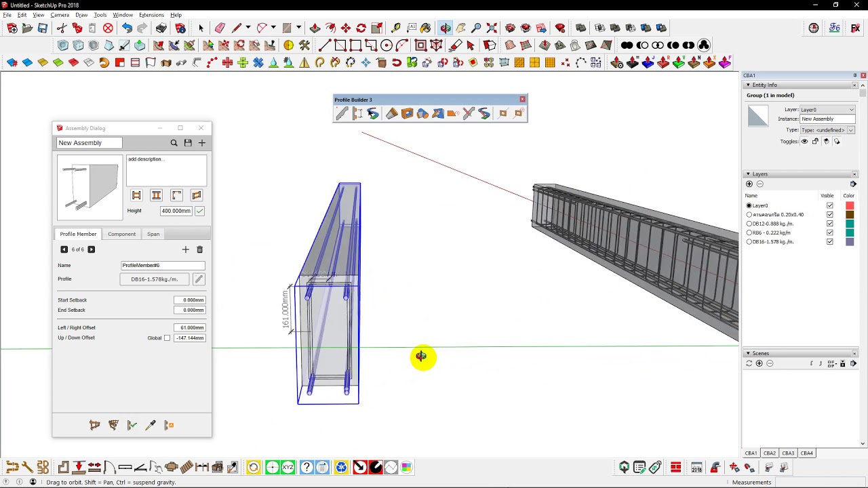Delete profile member with trash icon
This screenshot has height=488, width=868.
[x=199, y=249]
